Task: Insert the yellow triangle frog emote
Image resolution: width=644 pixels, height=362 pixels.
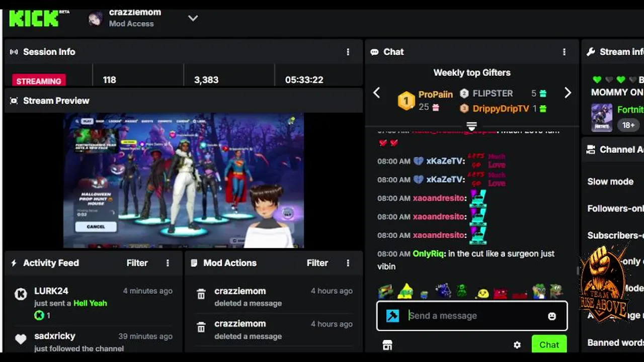Action: click(406, 291)
